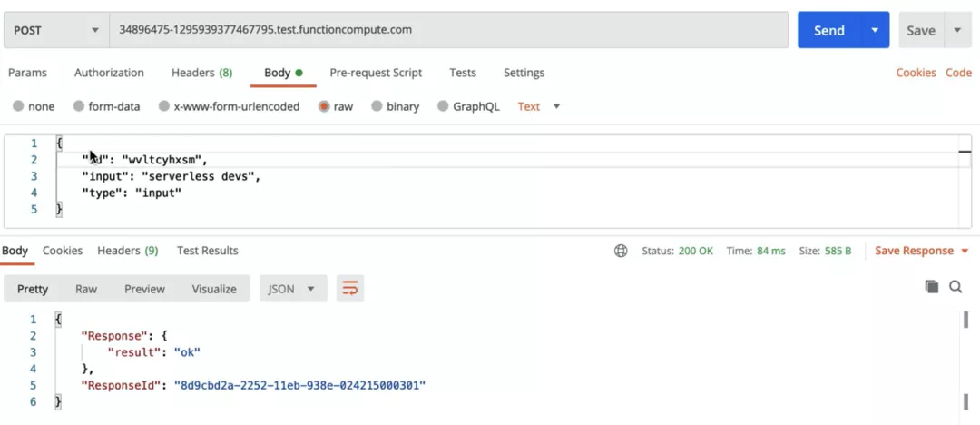
Task: Select the raw body radio option
Action: click(324, 106)
